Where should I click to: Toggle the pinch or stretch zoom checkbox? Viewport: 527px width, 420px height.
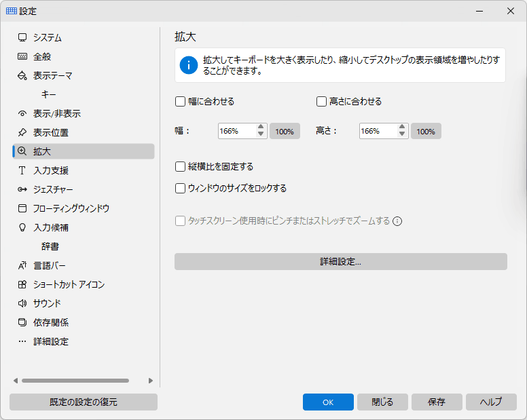[180, 221]
